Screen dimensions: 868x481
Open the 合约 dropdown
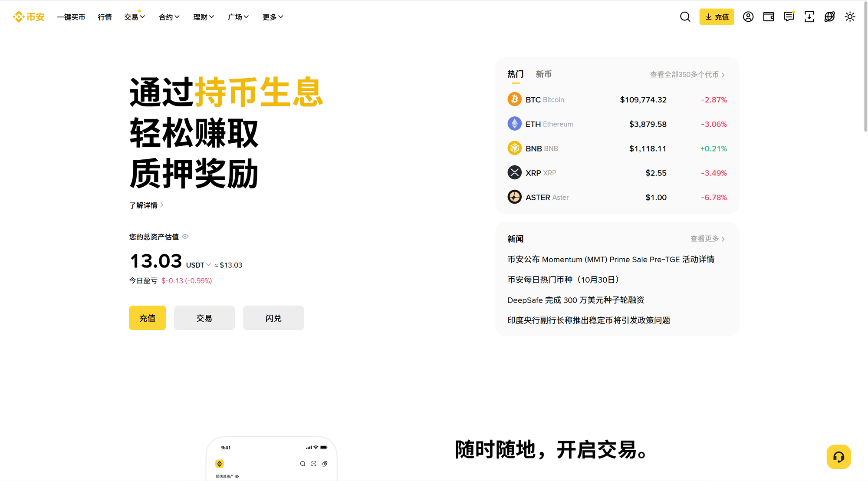tap(168, 17)
